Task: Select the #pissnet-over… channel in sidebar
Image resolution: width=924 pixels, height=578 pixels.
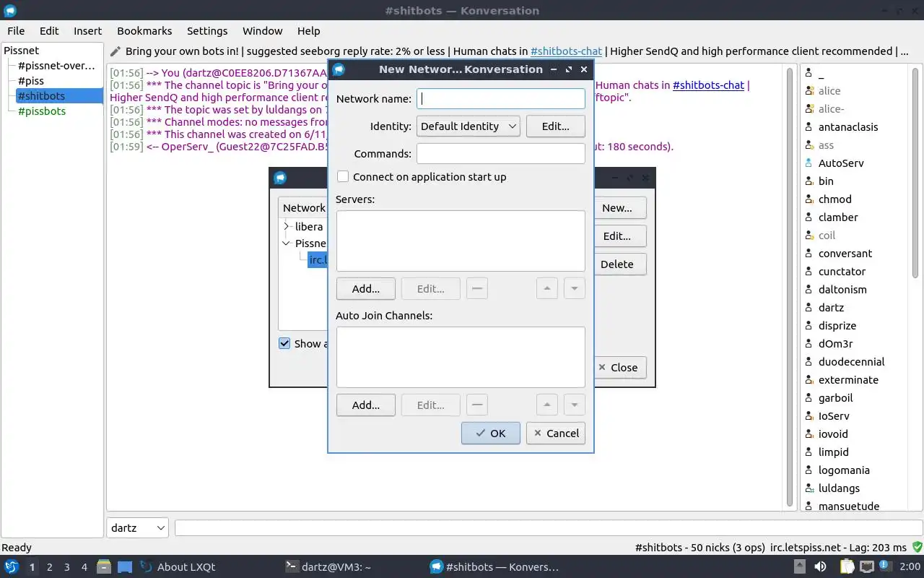Action: point(56,66)
